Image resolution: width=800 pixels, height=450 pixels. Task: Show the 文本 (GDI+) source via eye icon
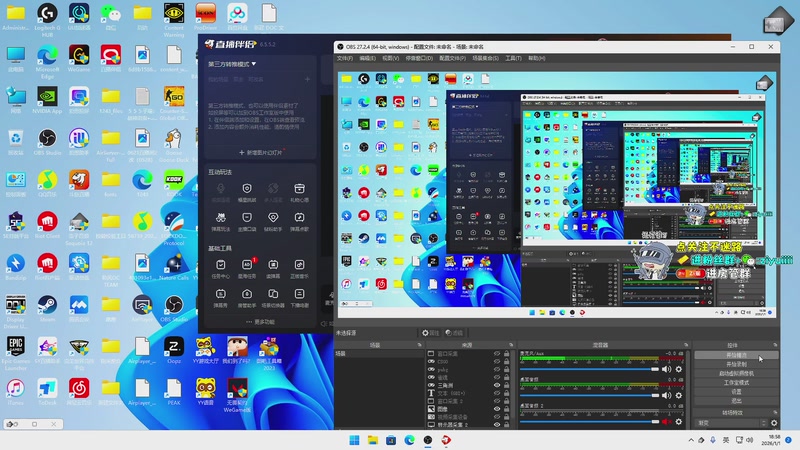pos(496,393)
